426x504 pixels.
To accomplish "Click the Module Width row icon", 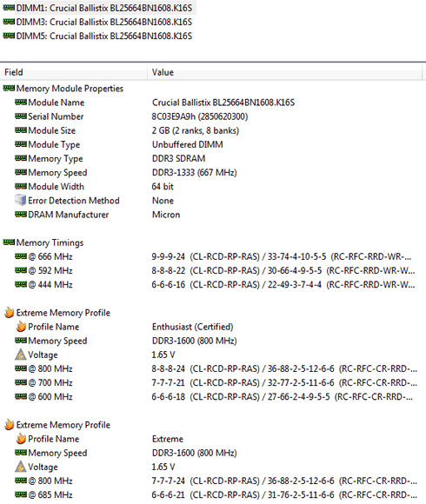I will point(21,186).
